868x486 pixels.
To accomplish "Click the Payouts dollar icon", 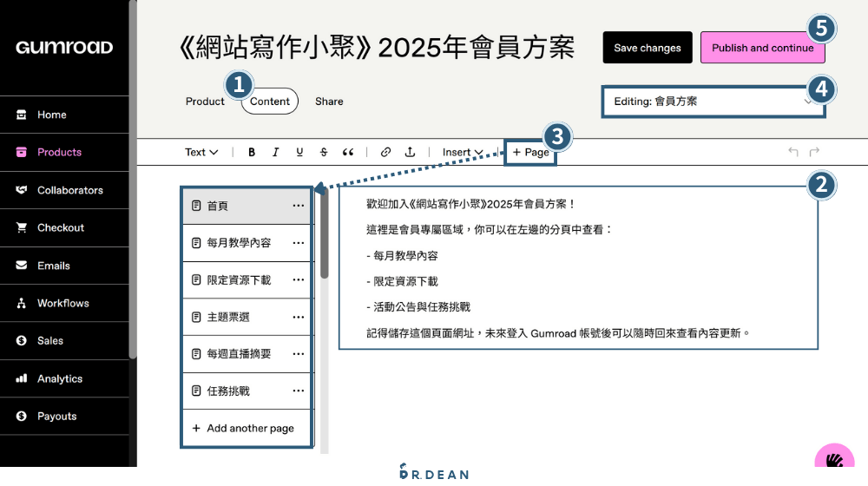I will (x=22, y=416).
